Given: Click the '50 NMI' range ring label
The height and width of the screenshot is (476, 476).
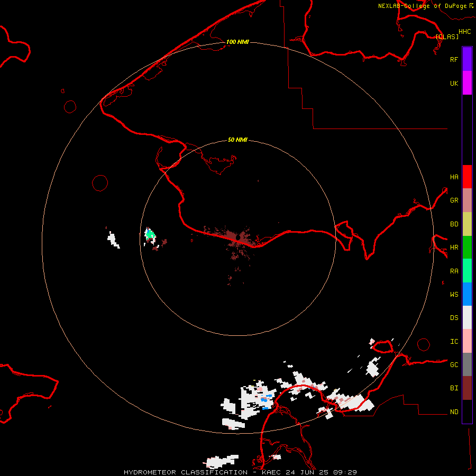Looking at the screenshot, I should tap(237, 140).
